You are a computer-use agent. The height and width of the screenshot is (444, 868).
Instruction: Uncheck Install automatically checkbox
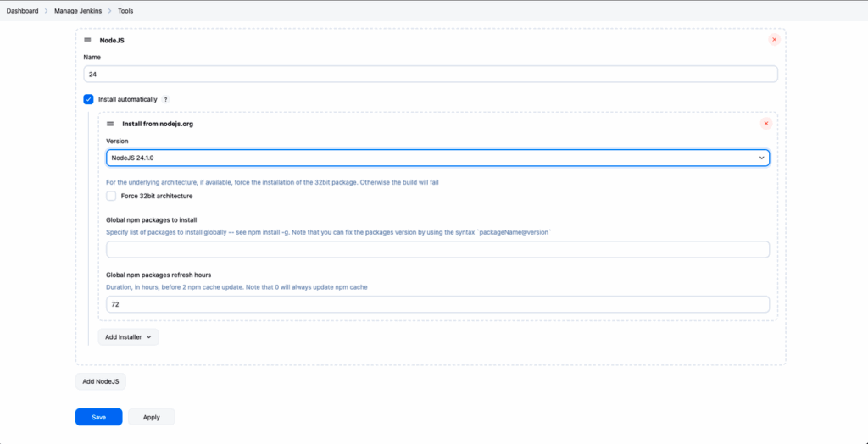(88, 100)
